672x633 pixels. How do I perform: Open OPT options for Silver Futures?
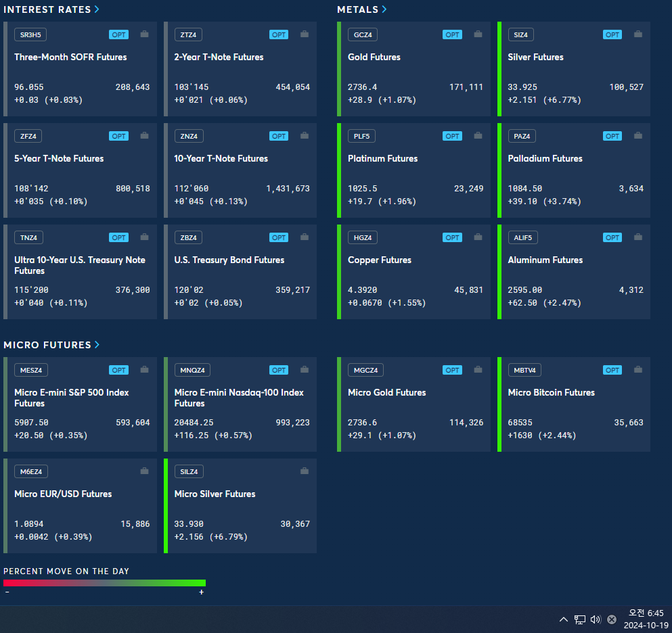[612, 34]
